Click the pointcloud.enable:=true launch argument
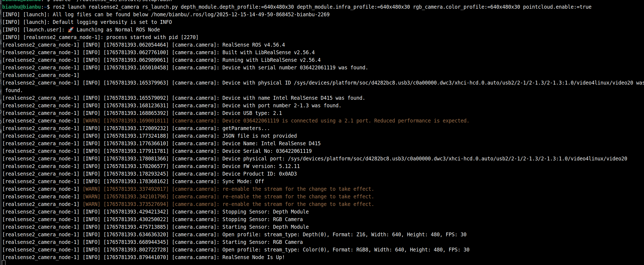Screen dimensions: 644x265 557,7
